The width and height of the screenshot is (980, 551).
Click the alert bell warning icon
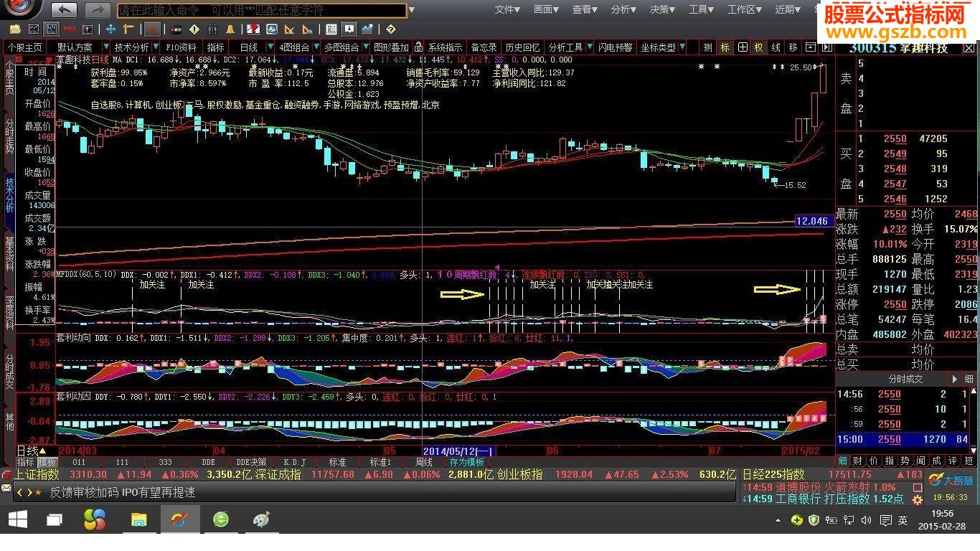pos(231,30)
